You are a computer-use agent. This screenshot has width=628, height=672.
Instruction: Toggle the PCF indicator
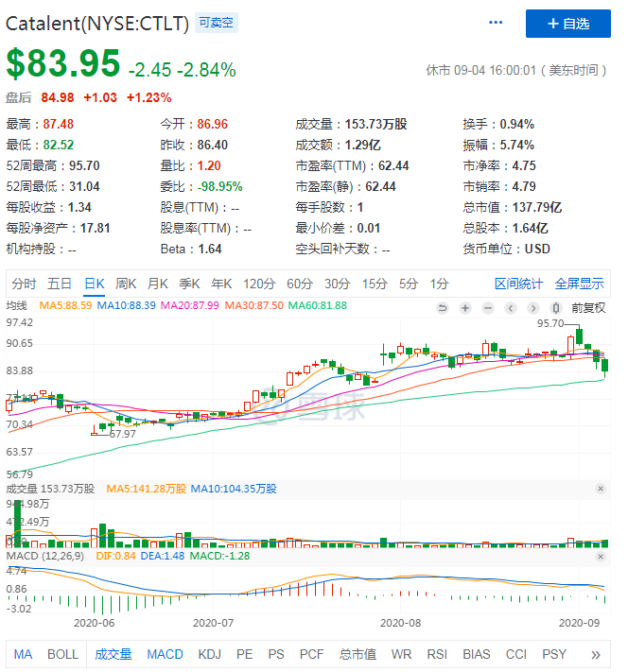click(311, 654)
